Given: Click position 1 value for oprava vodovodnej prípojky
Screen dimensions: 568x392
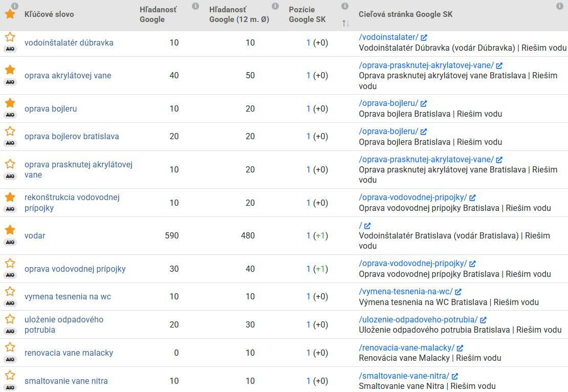Looking at the screenshot, I should tap(308, 269).
